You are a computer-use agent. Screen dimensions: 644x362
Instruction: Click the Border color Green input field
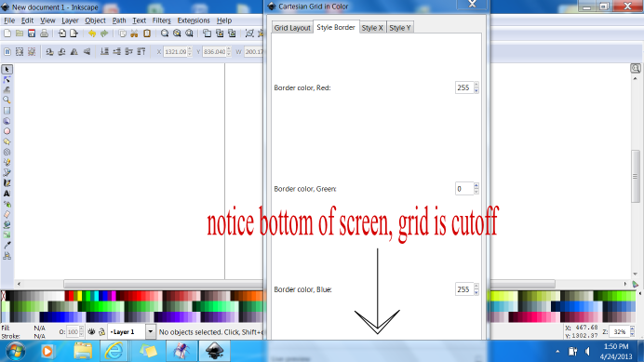point(464,189)
